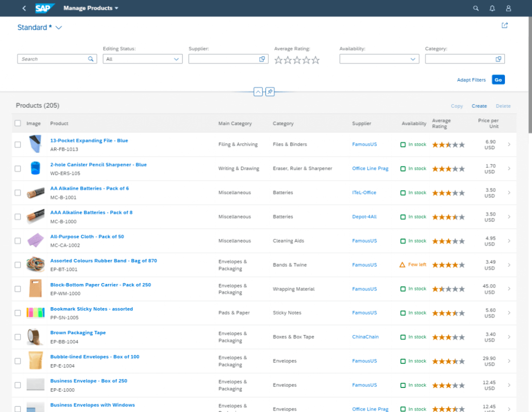
Task: Click the Availability column header
Action: 414,124
